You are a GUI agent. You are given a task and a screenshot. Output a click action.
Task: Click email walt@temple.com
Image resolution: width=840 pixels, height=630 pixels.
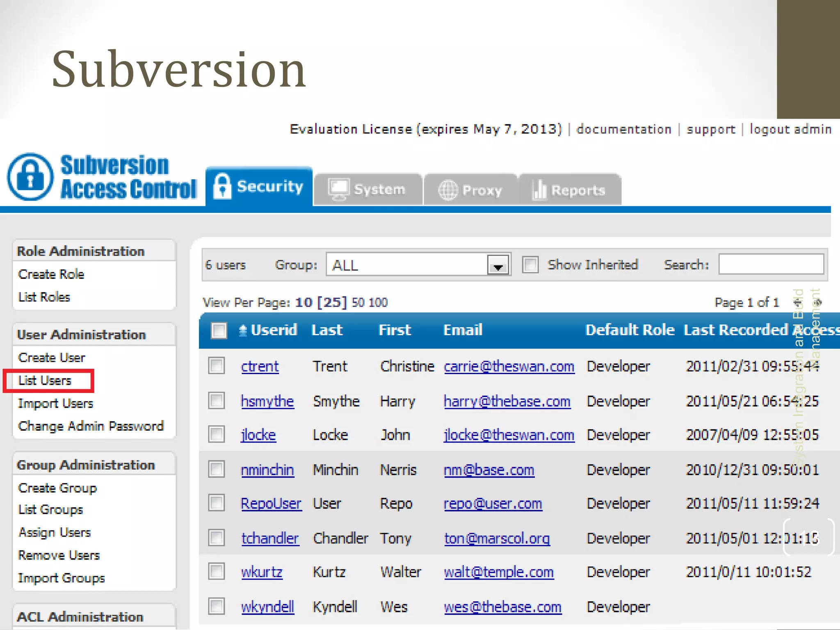[x=499, y=572]
